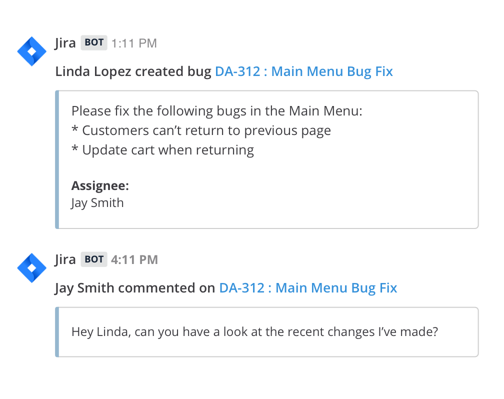Click the BOT badge next to the 1:11 PM timestamp
Viewport: 504px width, 399px height.
(x=94, y=43)
